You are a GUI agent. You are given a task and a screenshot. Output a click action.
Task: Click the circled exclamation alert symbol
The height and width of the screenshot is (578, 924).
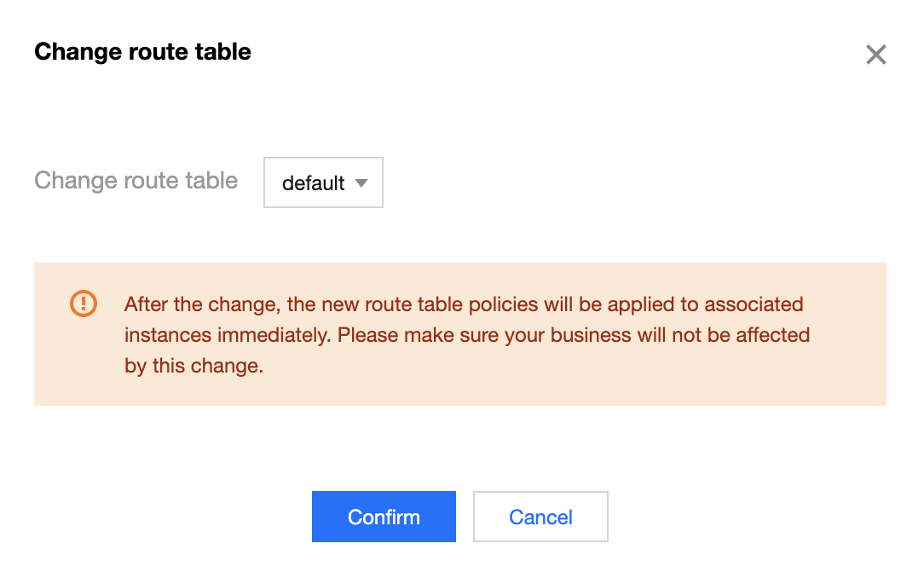tap(84, 304)
